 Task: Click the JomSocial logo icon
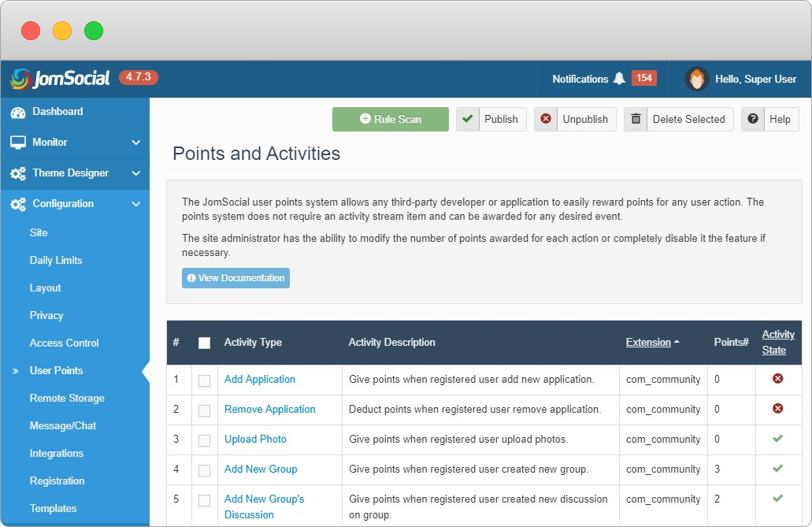[x=20, y=79]
